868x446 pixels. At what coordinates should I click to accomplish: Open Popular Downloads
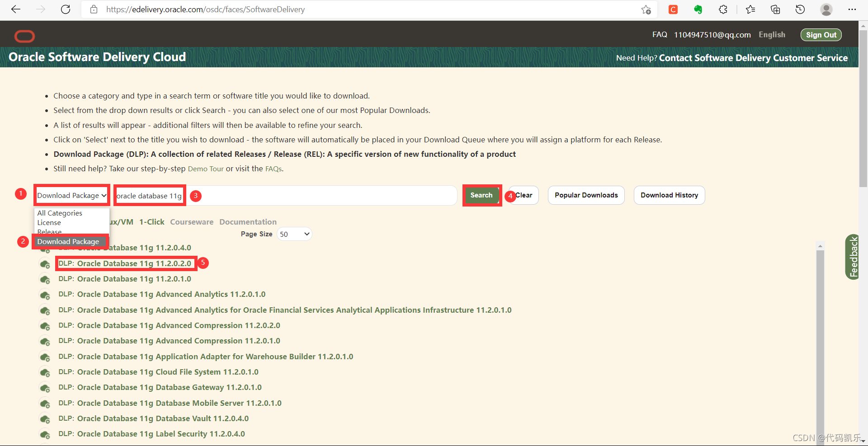click(x=586, y=195)
